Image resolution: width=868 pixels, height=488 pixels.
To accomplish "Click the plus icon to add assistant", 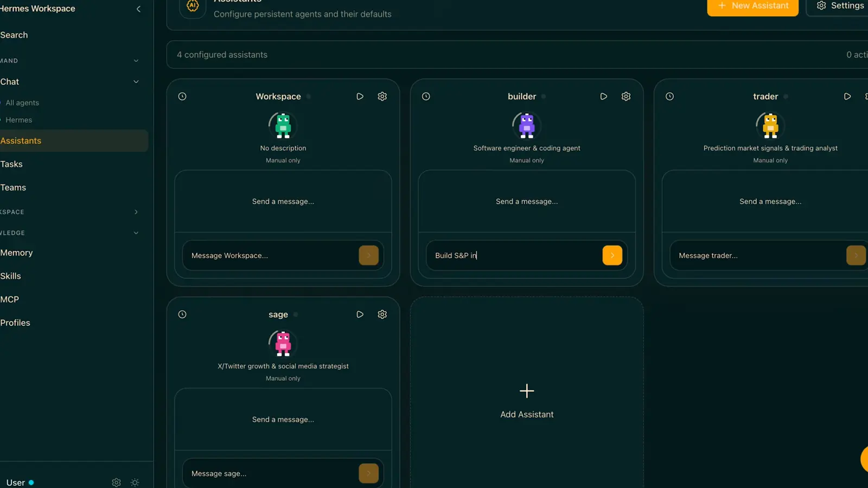I will point(527,391).
